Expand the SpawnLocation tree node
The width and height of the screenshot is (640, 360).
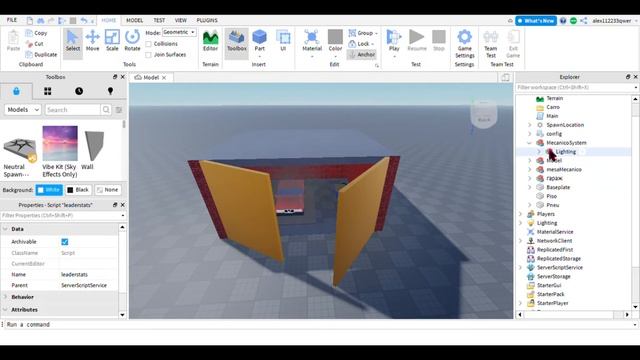pos(530,125)
